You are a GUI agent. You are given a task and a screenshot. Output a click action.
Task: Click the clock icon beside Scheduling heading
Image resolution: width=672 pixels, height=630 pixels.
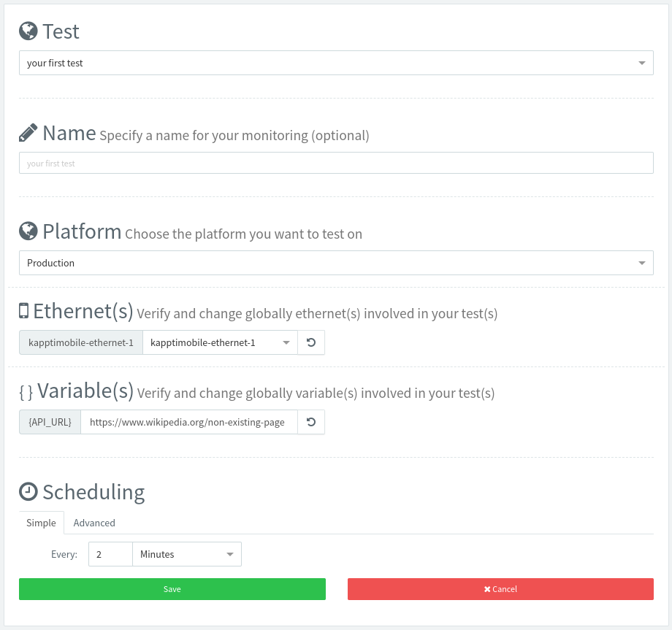click(x=28, y=491)
